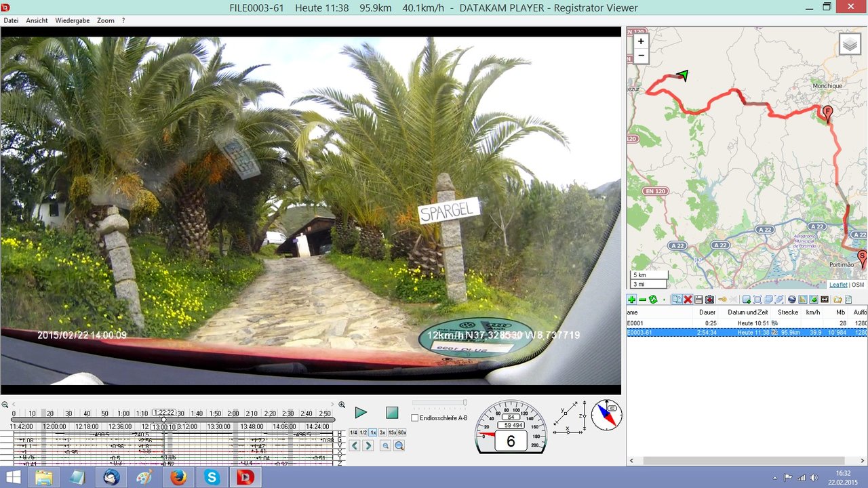The image size is (868, 488).
Task: Enable the Endlosschleife A-B checkbox
Action: 415,418
